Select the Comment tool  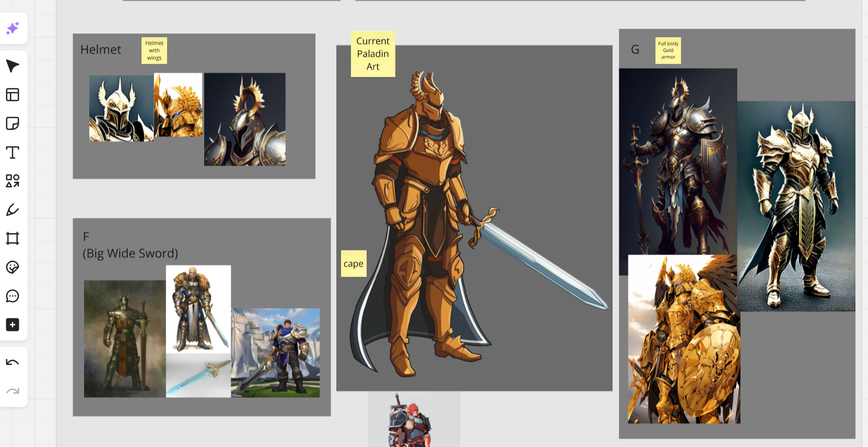(x=13, y=296)
